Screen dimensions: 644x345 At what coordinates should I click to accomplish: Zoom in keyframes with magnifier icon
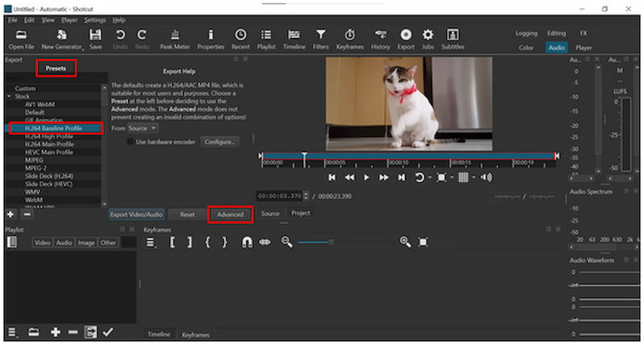pos(405,242)
